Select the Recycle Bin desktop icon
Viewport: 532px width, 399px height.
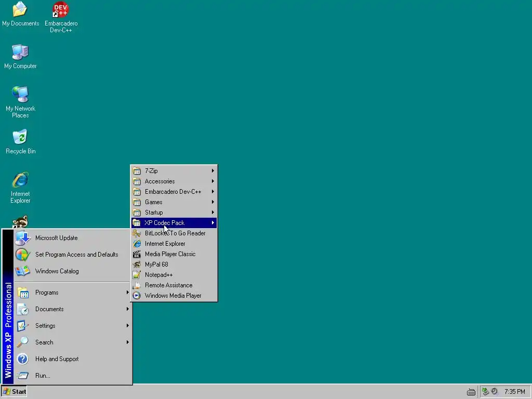pyautogui.click(x=20, y=142)
